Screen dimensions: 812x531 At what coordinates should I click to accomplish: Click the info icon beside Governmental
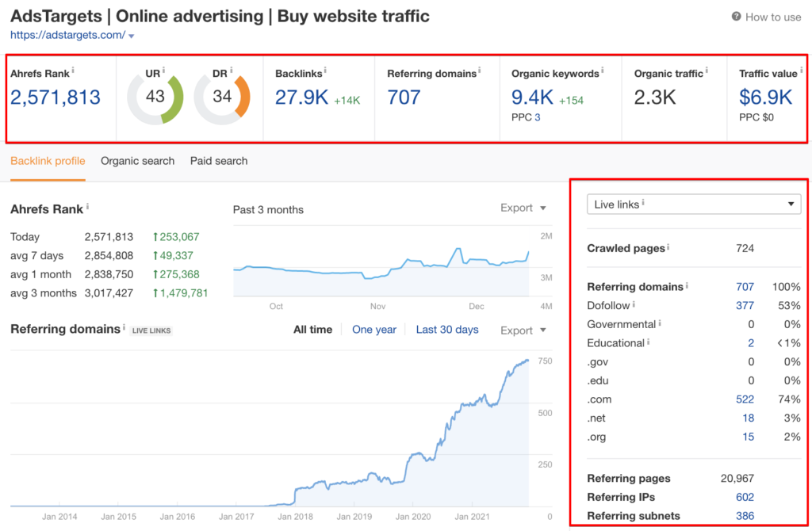[660, 323]
